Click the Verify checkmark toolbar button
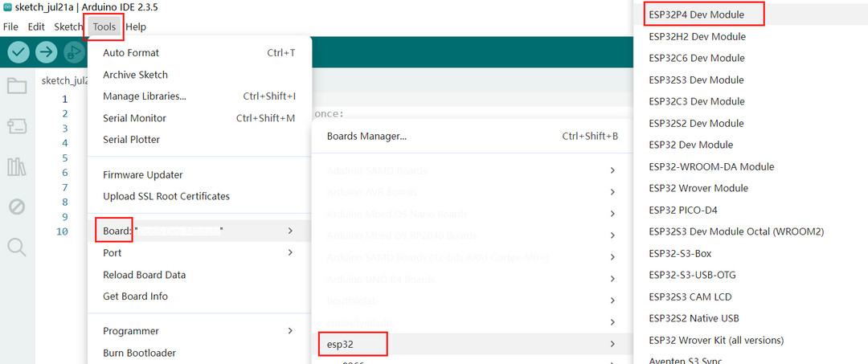 pyautogui.click(x=18, y=52)
